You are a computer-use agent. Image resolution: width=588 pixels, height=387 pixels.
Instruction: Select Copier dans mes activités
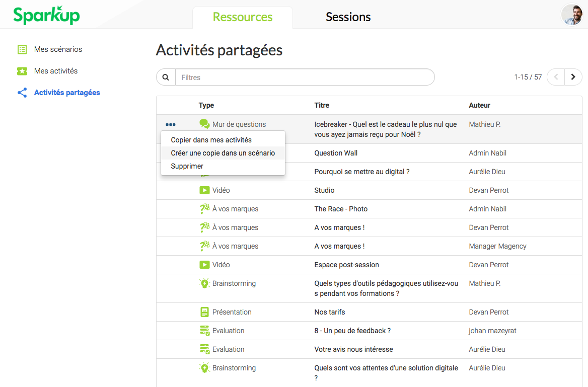pyautogui.click(x=223, y=140)
